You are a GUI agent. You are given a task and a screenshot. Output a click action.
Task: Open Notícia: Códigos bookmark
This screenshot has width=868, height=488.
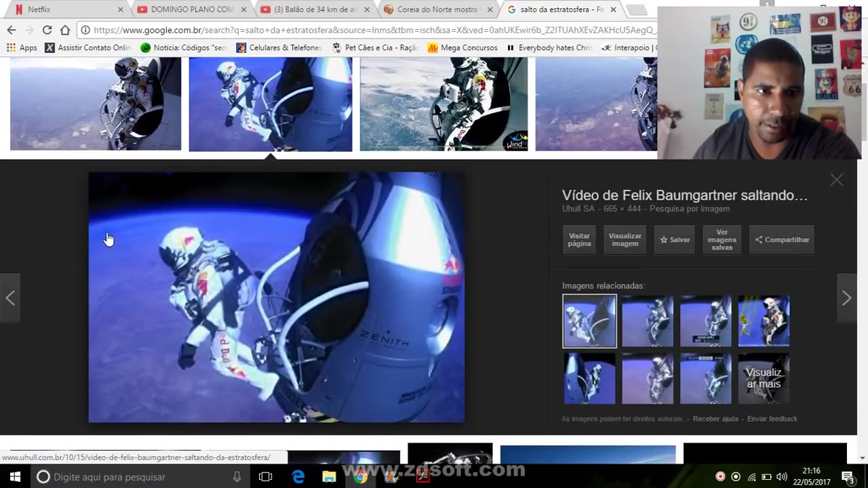coord(184,47)
